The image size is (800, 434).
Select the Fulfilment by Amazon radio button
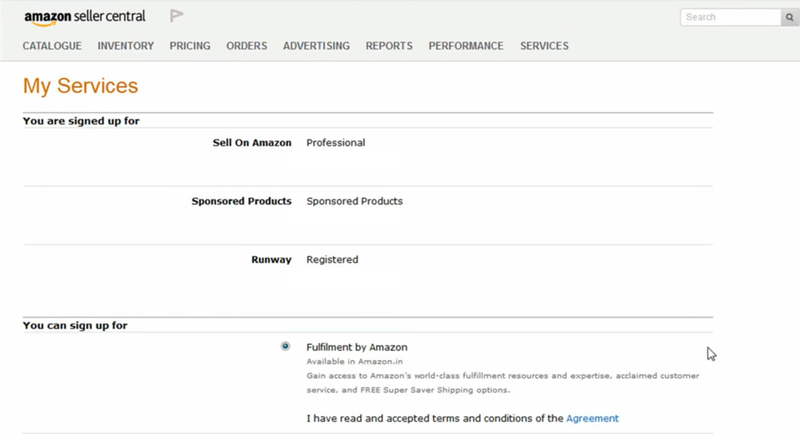click(x=285, y=346)
